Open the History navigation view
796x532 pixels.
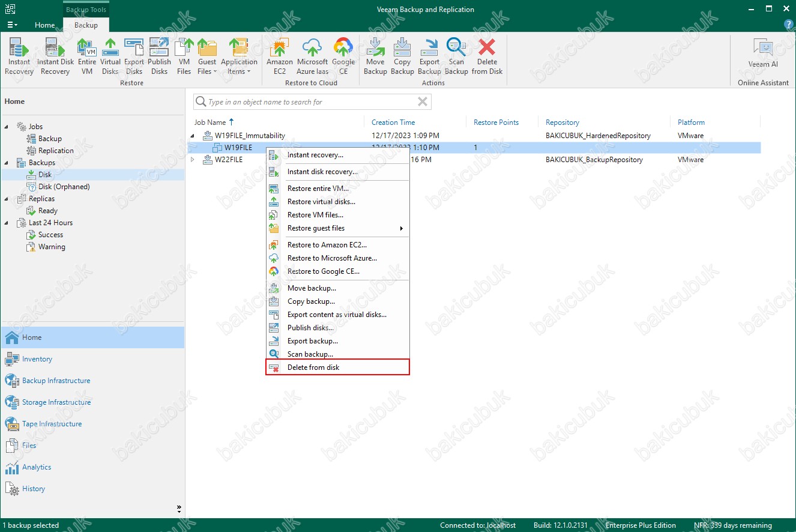[92, 489]
